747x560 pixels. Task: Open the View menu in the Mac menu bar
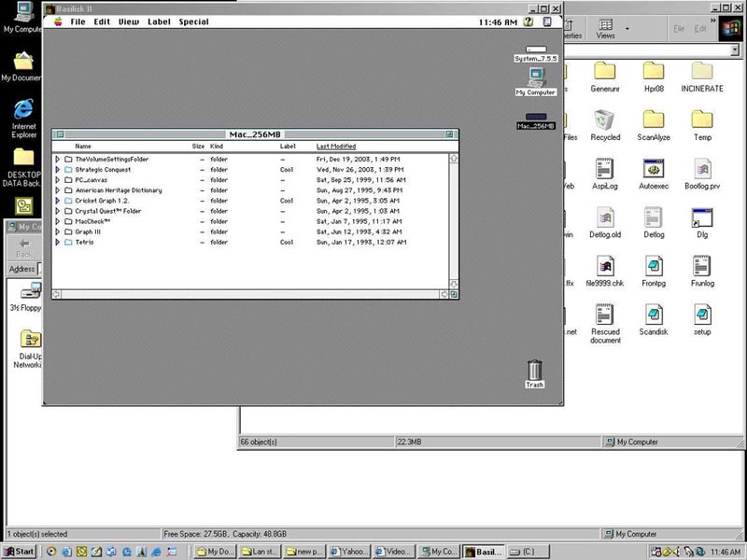coord(129,21)
